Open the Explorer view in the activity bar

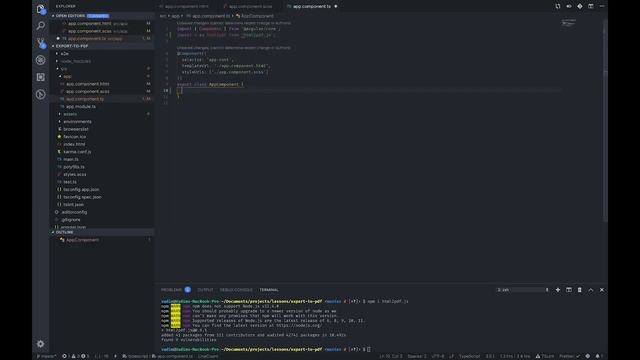click(40, 9)
